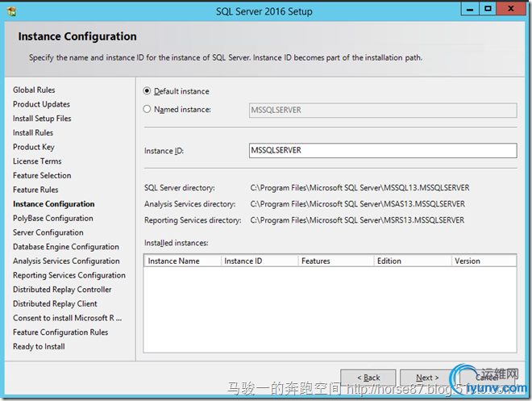532x401 pixels.
Task: Go to the Server Configuration step
Action: point(48,232)
